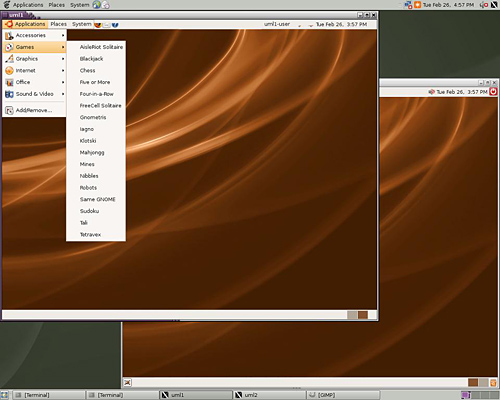Launch Firefox from the uml1 panel
500x400 pixels.
(97, 24)
